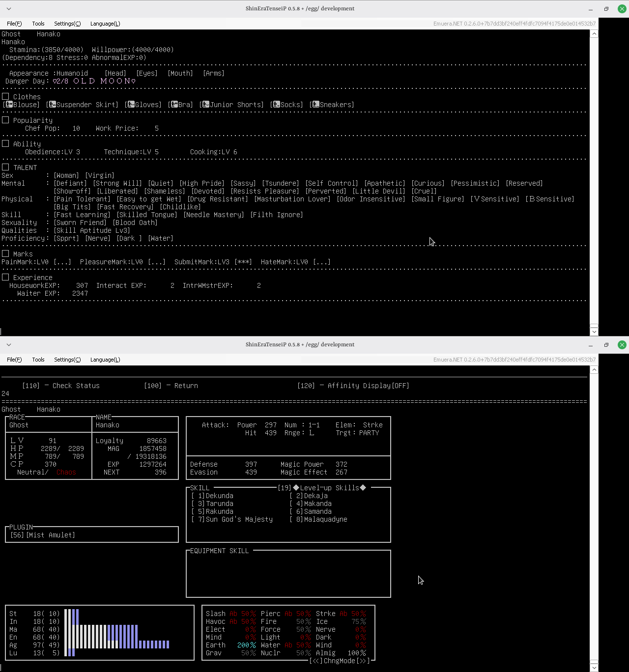Select [100] Return option
This screenshot has height=672, width=629.
click(x=171, y=386)
